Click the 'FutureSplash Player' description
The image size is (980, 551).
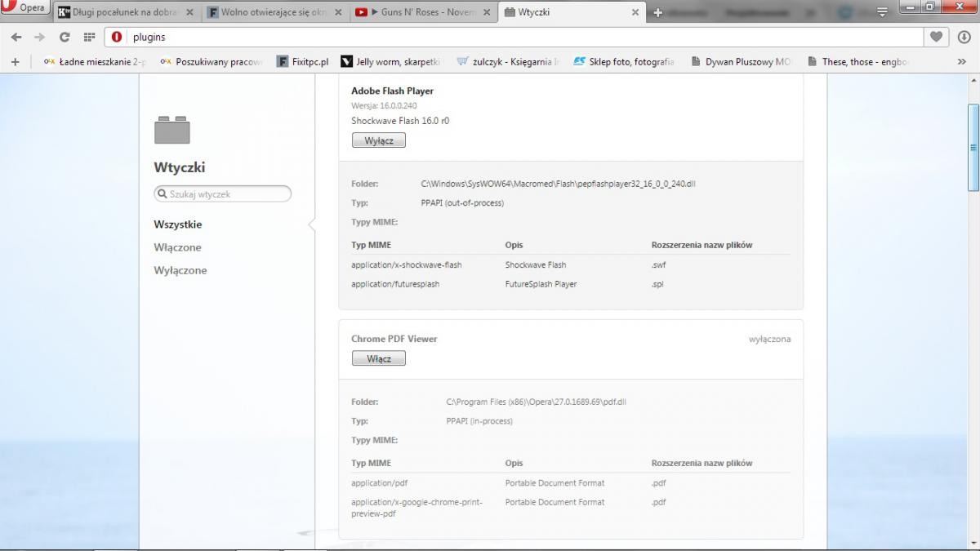(x=541, y=284)
